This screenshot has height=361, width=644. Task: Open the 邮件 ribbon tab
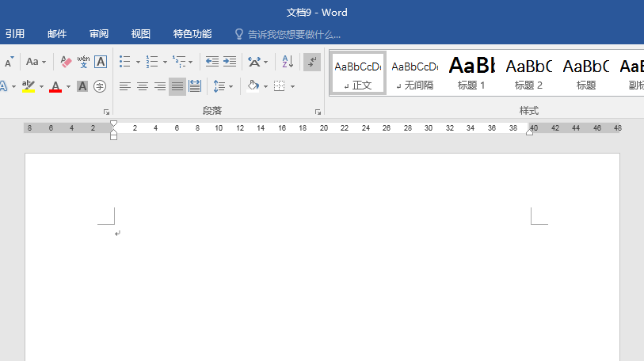[57, 34]
